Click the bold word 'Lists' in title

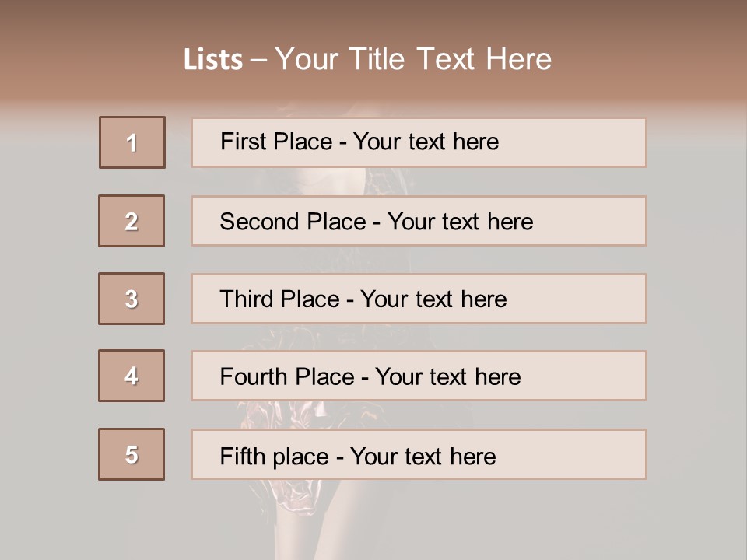tap(213, 59)
